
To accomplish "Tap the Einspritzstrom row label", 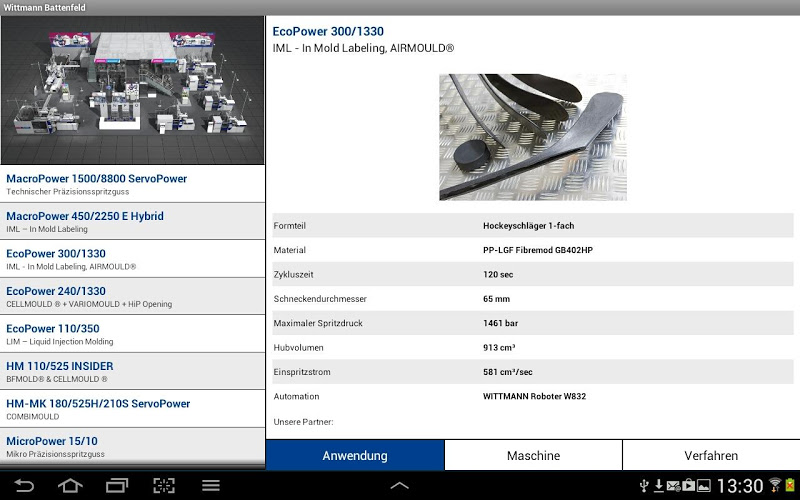I will [302, 372].
